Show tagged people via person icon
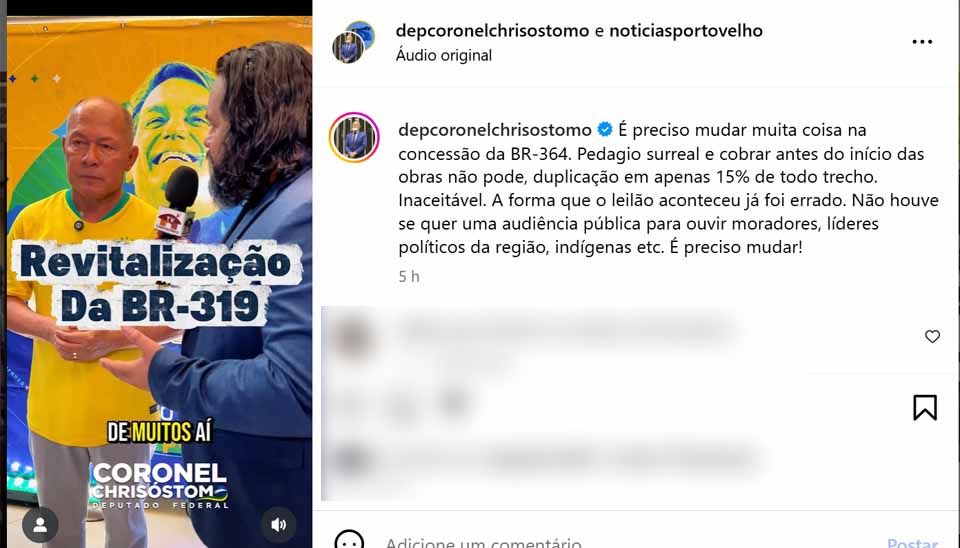The image size is (960, 548). [x=40, y=525]
